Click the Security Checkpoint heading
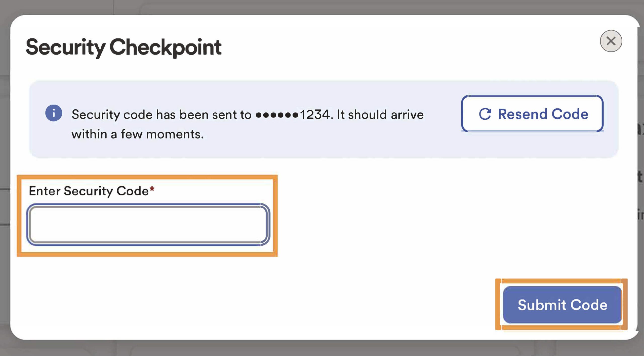This screenshot has height=356, width=644. pyautogui.click(x=124, y=47)
